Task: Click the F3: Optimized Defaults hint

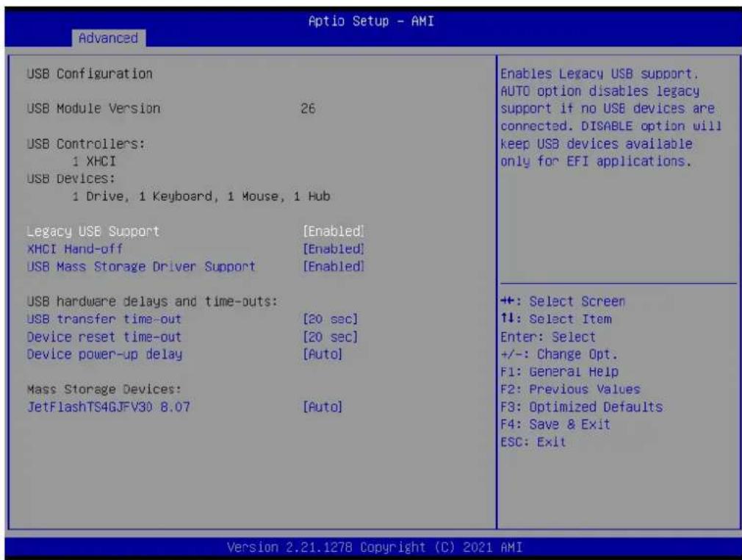Action: [x=582, y=407]
